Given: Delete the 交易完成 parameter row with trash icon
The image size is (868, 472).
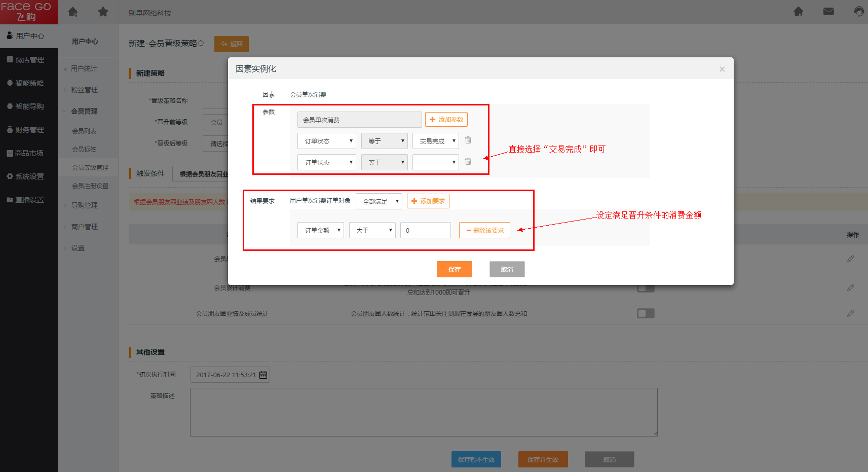Looking at the screenshot, I should click(468, 140).
